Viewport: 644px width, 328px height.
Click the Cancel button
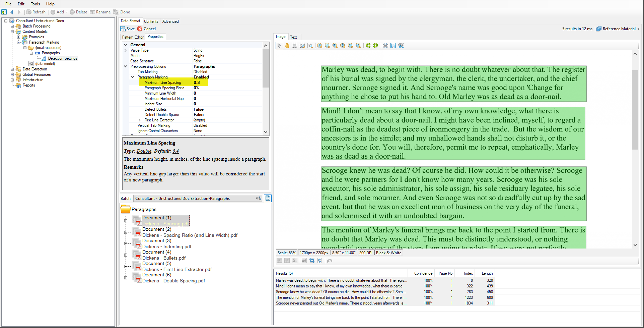(x=147, y=29)
